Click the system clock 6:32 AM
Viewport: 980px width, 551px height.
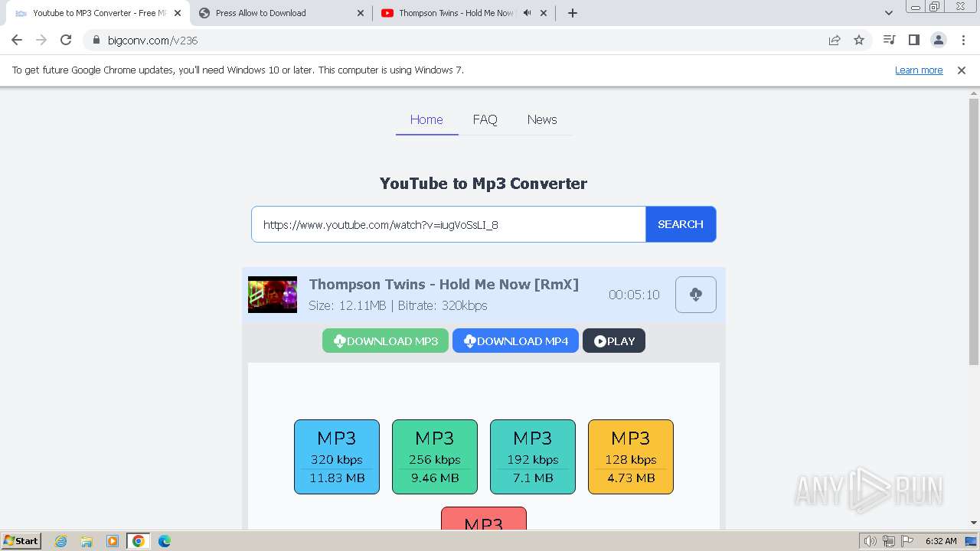pos(941,541)
